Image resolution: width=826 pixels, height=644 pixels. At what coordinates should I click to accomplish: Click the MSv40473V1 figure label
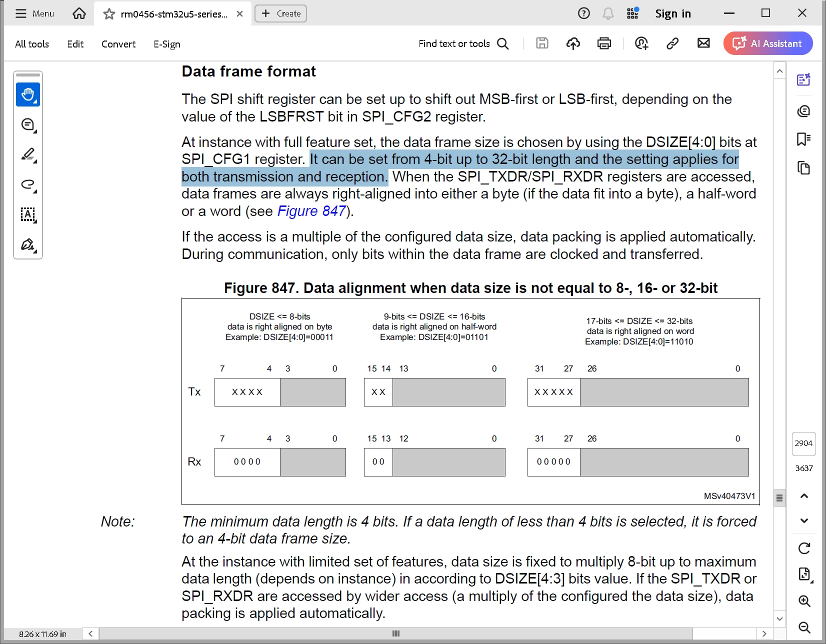(729, 496)
